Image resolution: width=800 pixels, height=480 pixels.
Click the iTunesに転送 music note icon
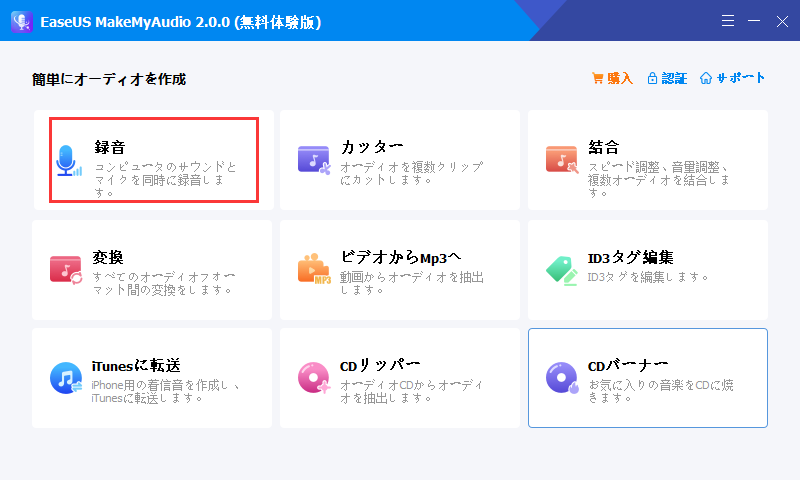click(66, 378)
